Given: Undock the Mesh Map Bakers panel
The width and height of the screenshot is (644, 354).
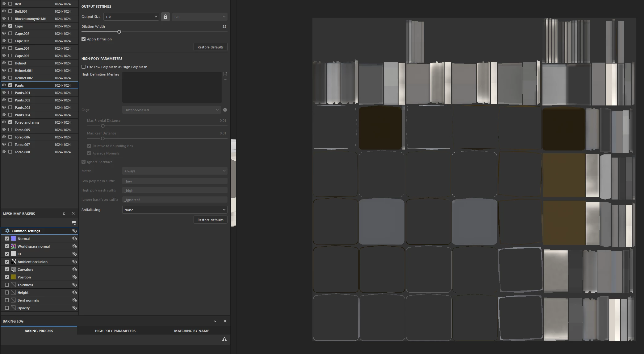Looking at the screenshot, I should [x=64, y=213].
